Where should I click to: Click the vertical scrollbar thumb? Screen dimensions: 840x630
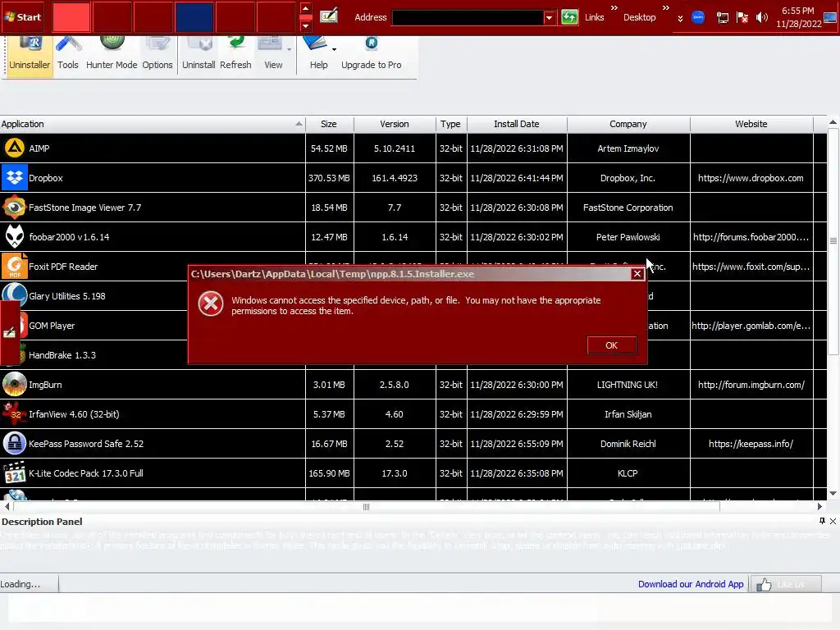pyautogui.click(x=833, y=240)
